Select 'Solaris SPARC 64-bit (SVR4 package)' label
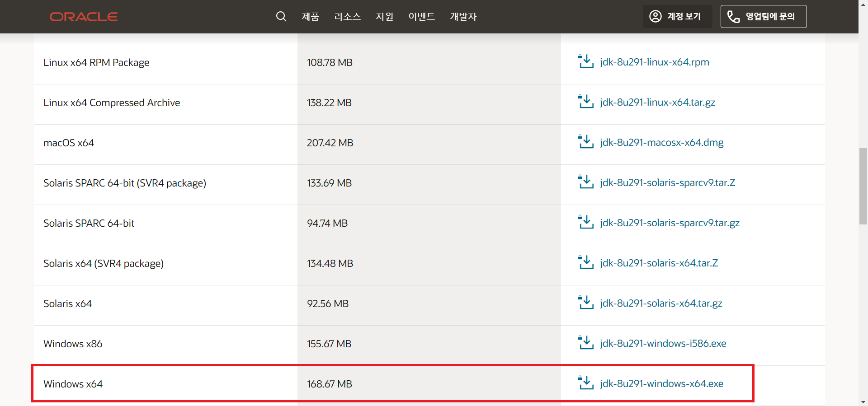Screen dimensions: 868x406 tap(125, 183)
